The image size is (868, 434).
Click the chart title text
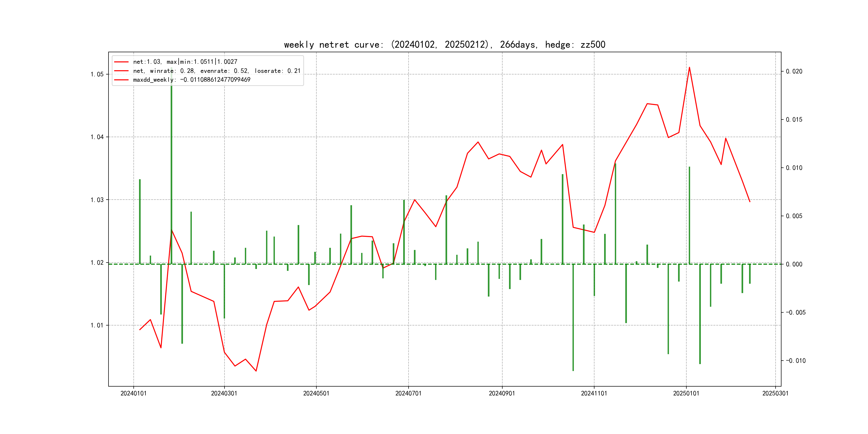pos(444,44)
